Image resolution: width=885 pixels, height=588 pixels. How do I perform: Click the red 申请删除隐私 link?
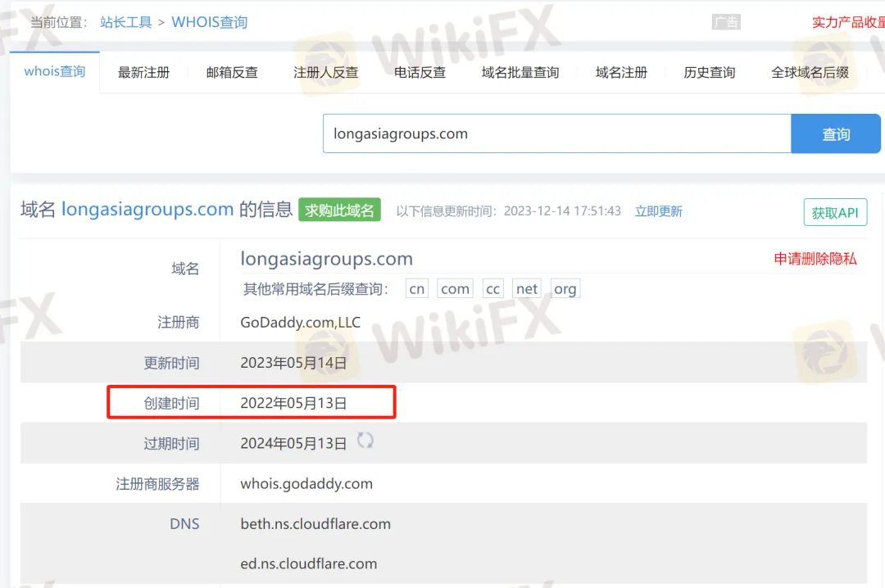pos(815,259)
